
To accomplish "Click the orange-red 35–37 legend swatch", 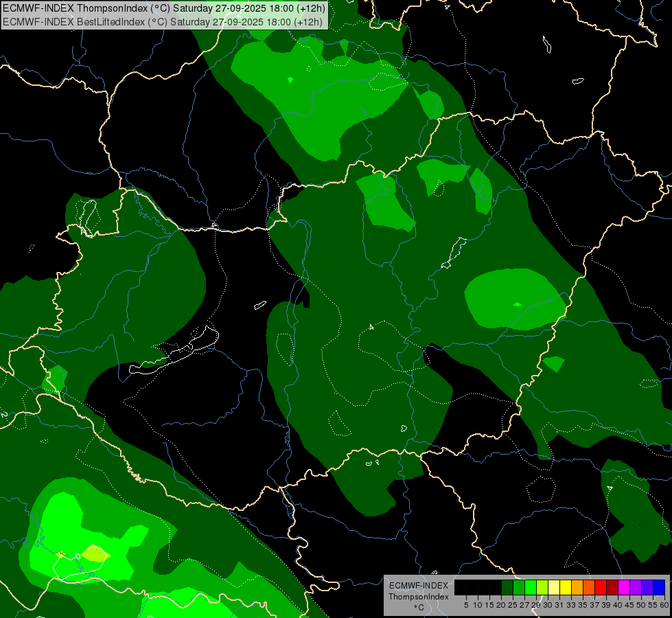I will tap(589, 587).
